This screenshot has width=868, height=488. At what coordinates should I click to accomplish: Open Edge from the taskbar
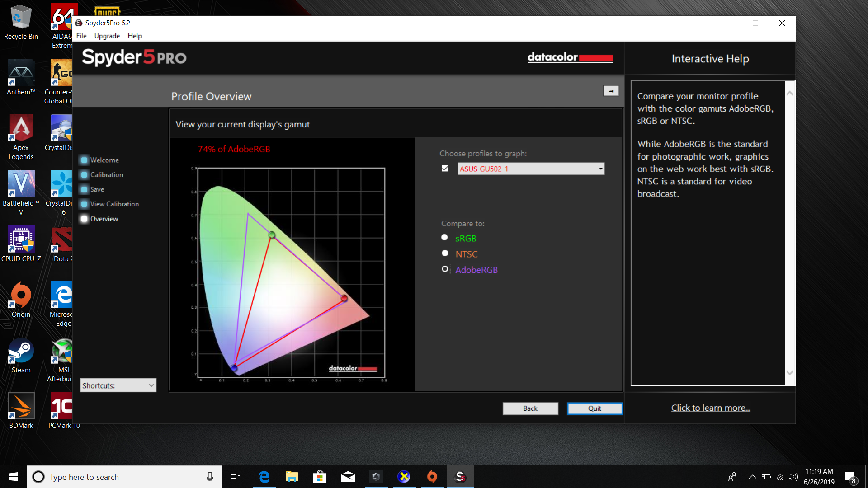pos(264,477)
